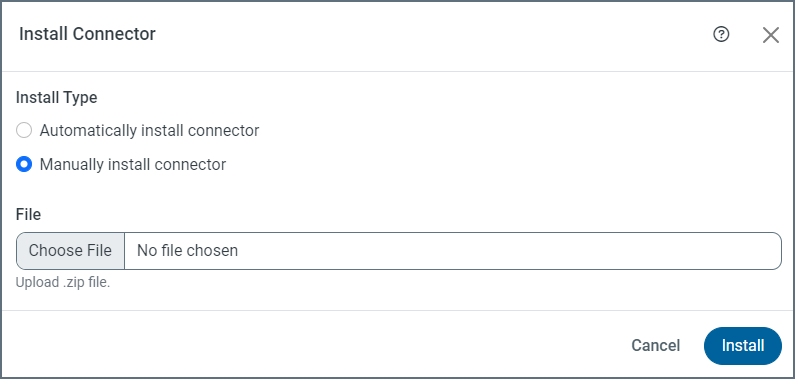Click the "Upload .zip file." hint text

pos(63,282)
